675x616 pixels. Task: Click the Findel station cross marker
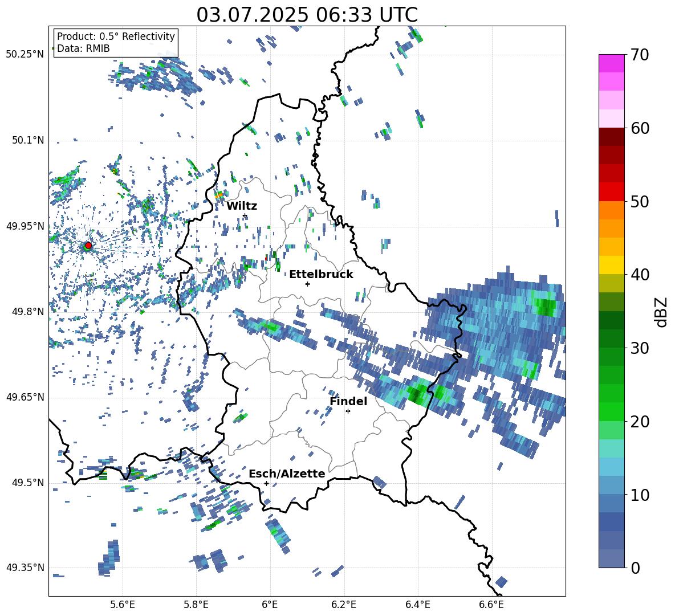(348, 411)
